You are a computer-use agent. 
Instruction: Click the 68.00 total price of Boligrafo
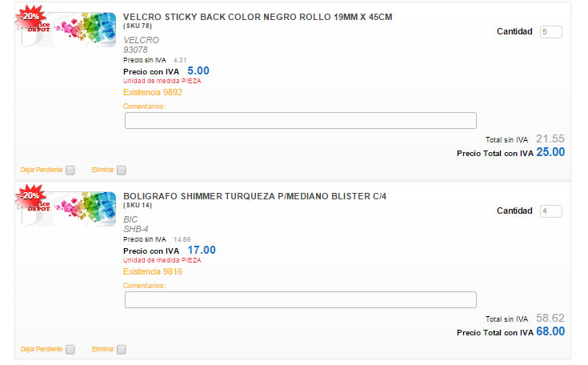click(550, 331)
